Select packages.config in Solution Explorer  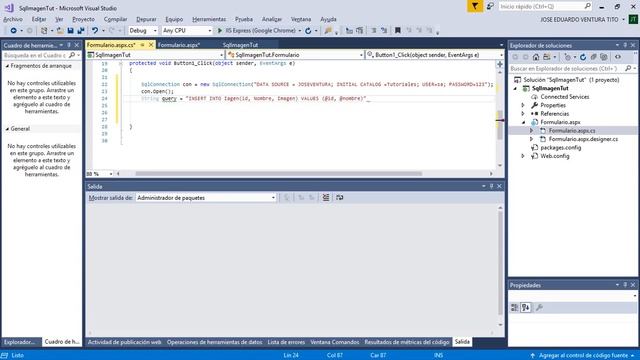[x=561, y=148]
